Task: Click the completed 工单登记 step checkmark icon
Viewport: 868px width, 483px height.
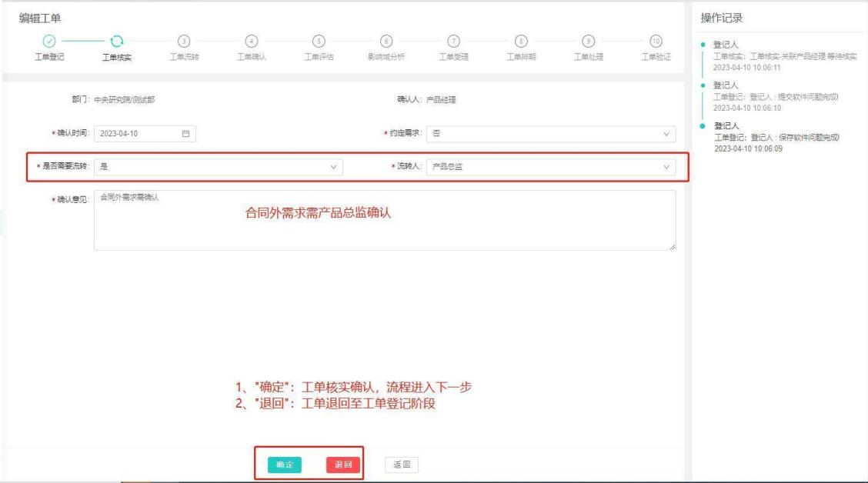Action: tap(48, 41)
